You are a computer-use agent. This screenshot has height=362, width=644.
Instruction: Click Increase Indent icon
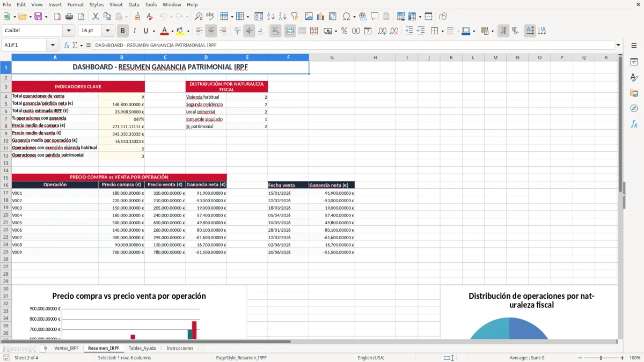(x=409, y=31)
